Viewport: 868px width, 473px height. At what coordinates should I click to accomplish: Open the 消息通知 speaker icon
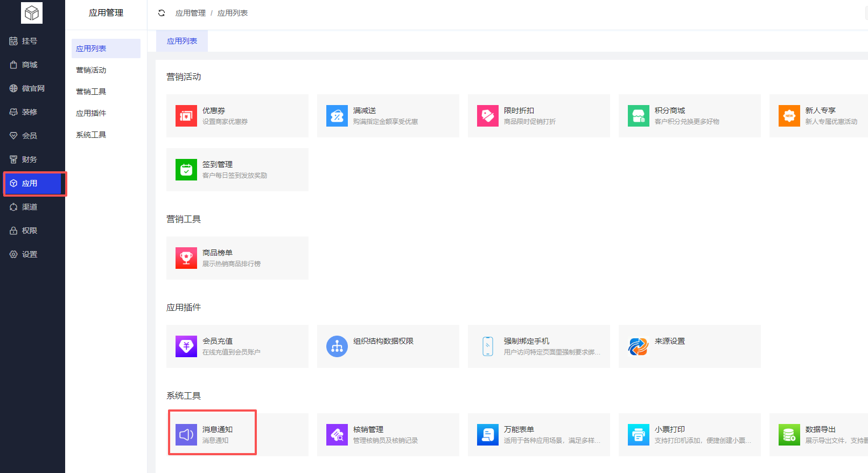pos(186,435)
